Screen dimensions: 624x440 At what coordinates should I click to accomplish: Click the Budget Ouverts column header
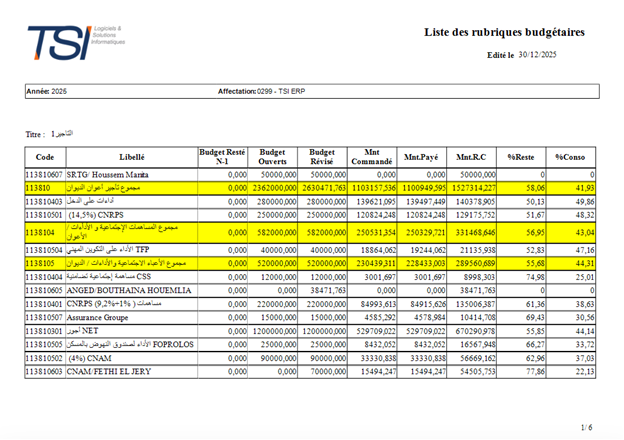coord(273,157)
